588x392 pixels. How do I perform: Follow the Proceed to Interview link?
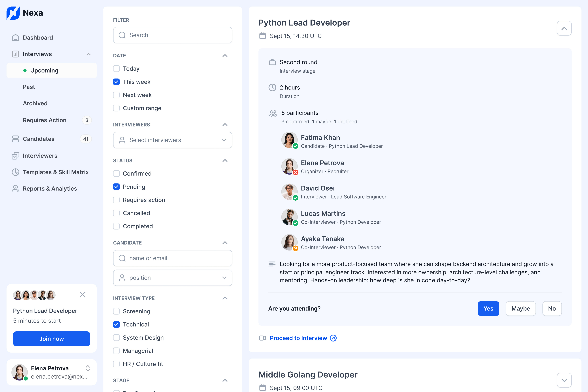click(x=298, y=338)
